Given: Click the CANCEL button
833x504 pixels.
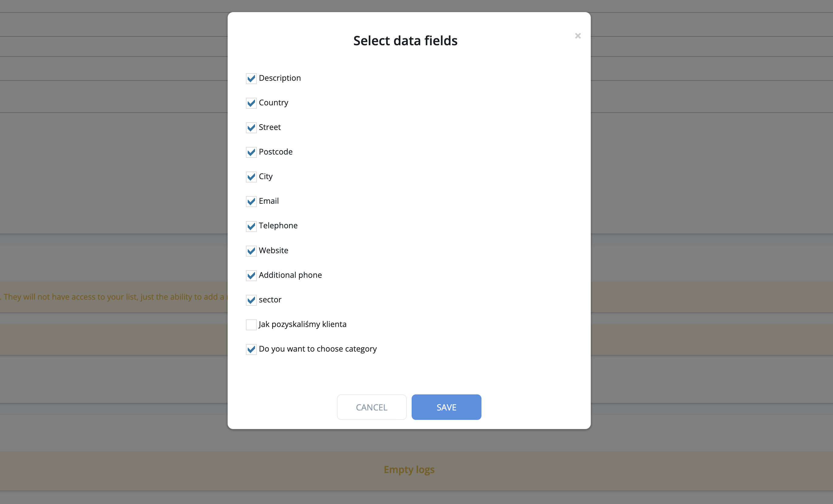Looking at the screenshot, I should pyautogui.click(x=372, y=407).
